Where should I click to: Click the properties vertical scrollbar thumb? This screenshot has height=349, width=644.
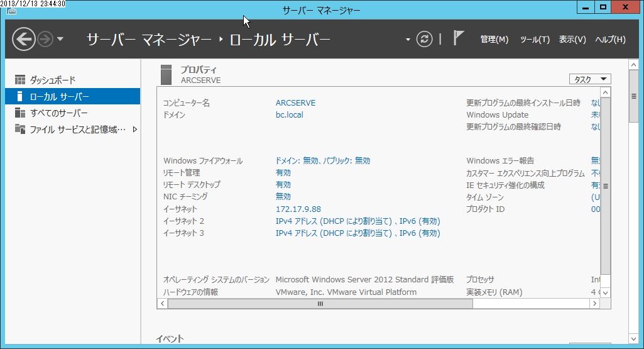(605, 186)
